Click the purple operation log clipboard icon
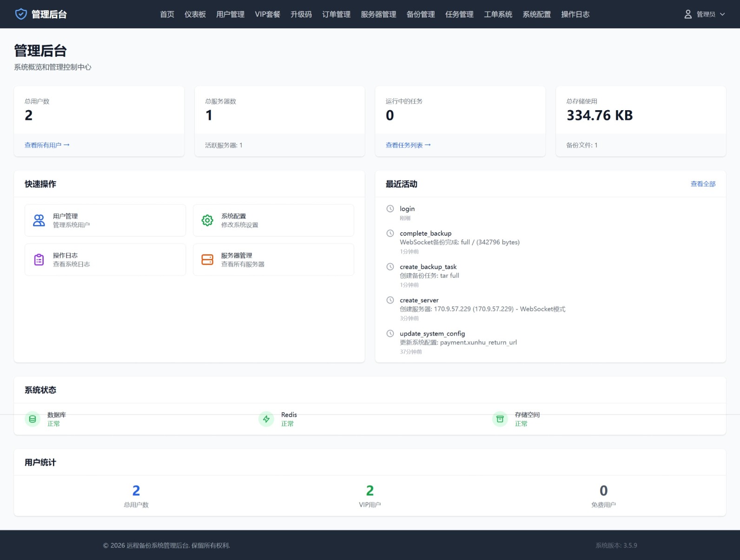This screenshot has width=740, height=560. (39, 260)
